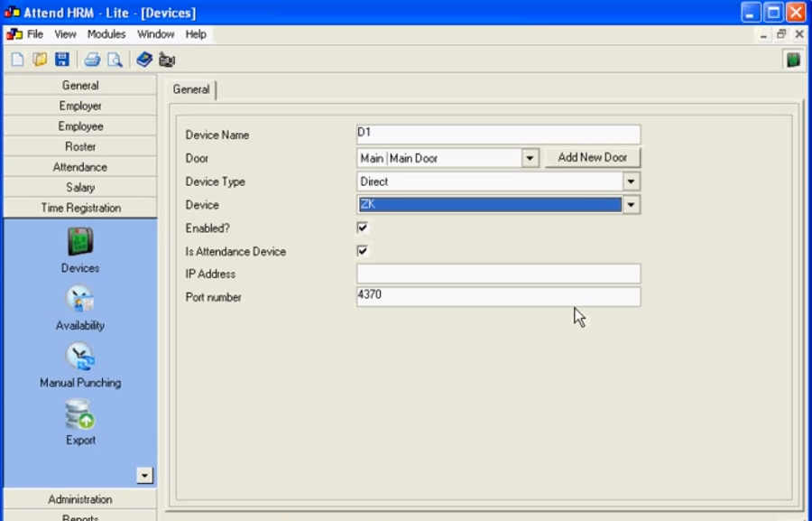Click the Save floppy disk icon
This screenshot has width=812, height=521.
click(62, 60)
